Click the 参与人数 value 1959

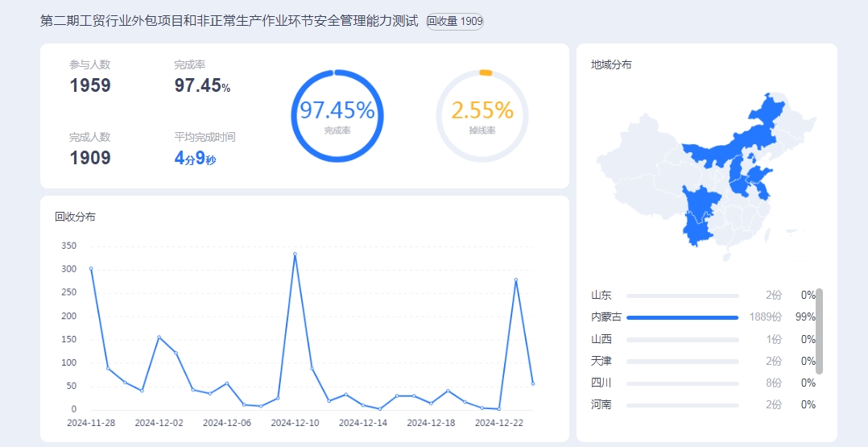click(90, 86)
